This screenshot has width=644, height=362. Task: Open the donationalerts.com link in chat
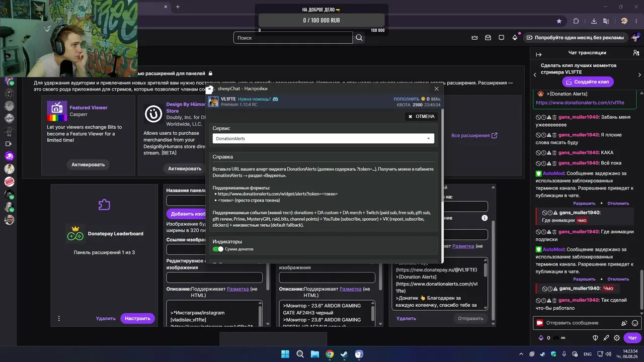click(x=580, y=103)
